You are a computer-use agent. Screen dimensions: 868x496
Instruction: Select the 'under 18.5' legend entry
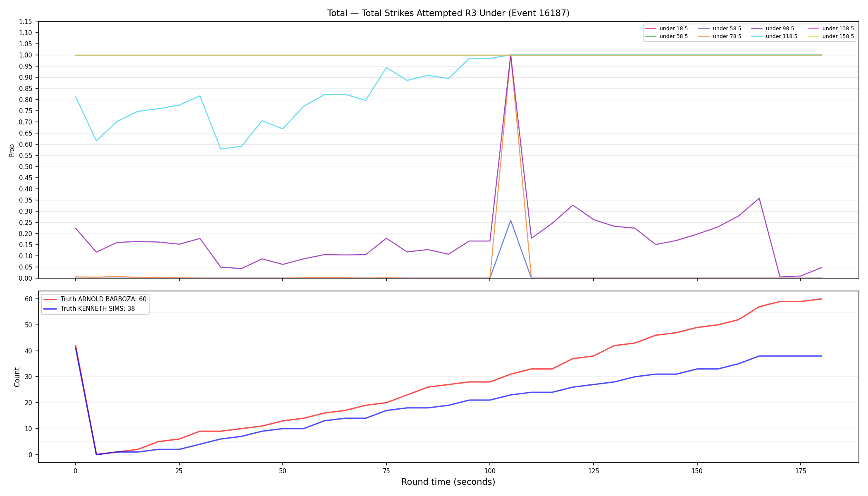click(666, 29)
